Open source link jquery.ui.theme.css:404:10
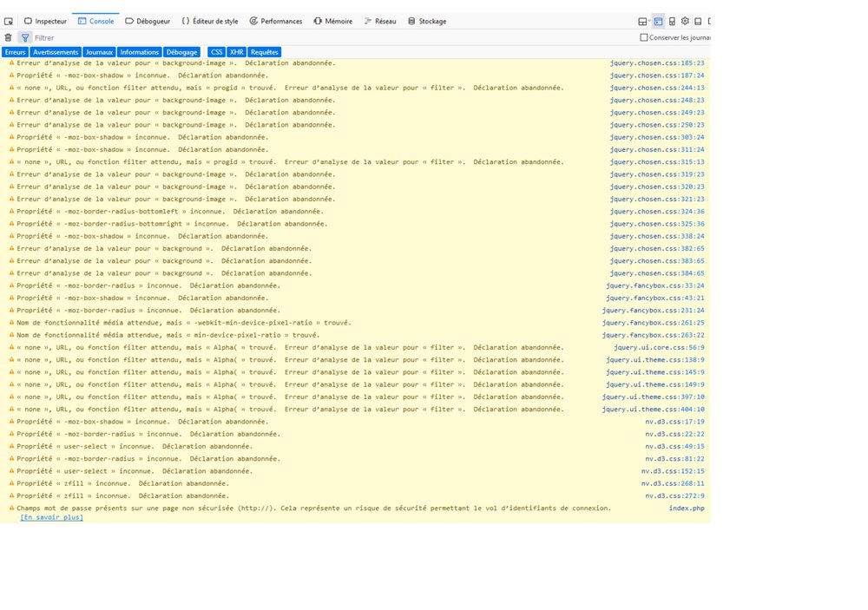This screenshot has height=610, width=868. [x=654, y=409]
